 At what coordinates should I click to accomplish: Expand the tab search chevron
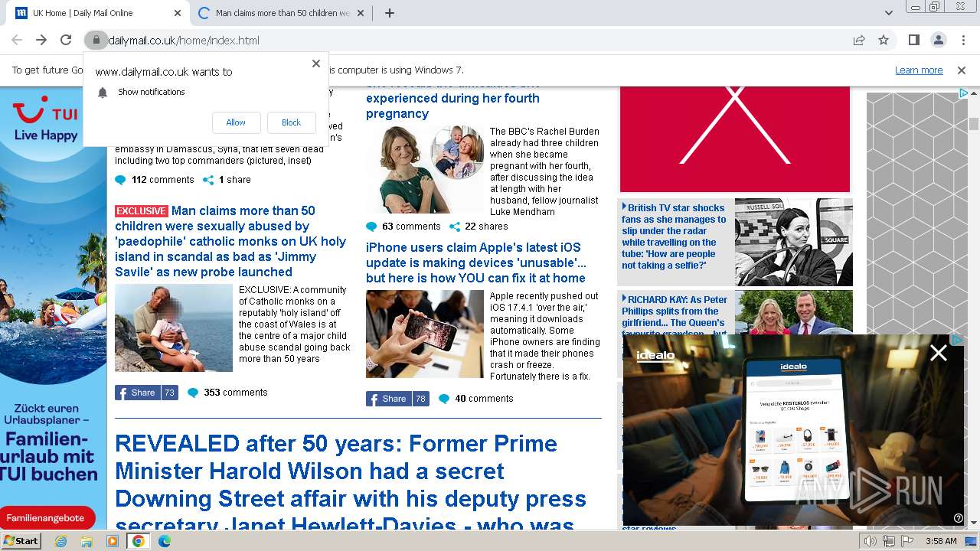[x=889, y=13]
